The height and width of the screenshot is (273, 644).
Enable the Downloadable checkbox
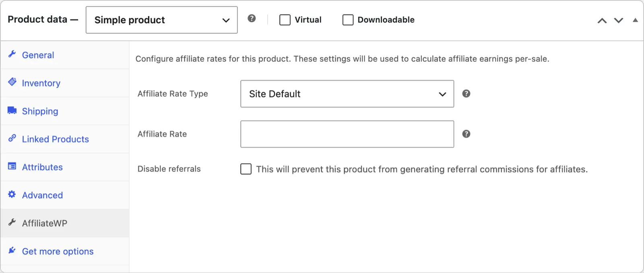tap(348, 20)
